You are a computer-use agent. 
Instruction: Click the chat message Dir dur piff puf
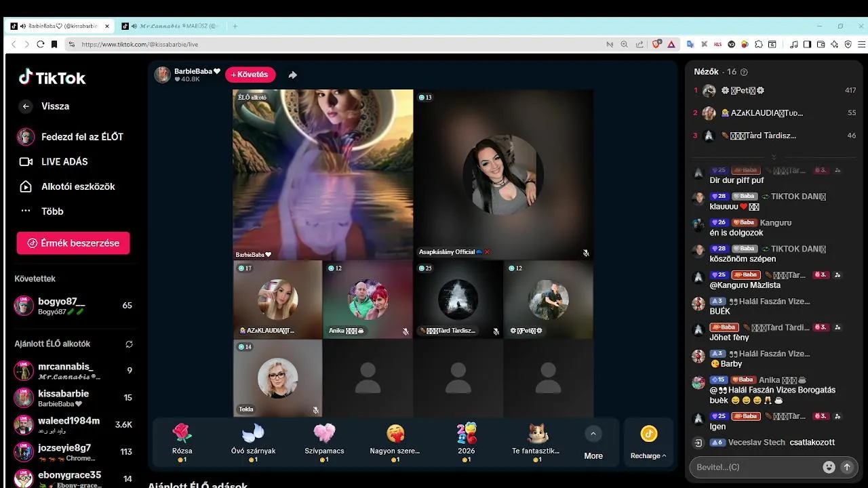click(x=736, y=180)
